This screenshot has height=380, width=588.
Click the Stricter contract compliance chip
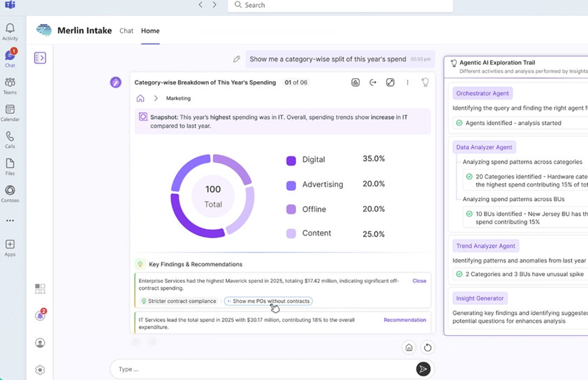(x=178, y=301)
